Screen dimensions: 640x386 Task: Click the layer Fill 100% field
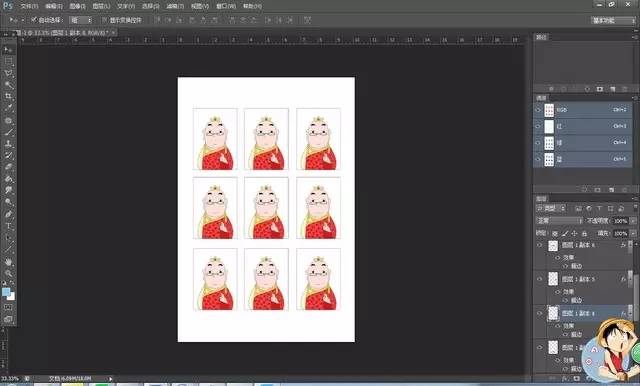(620, 233)
